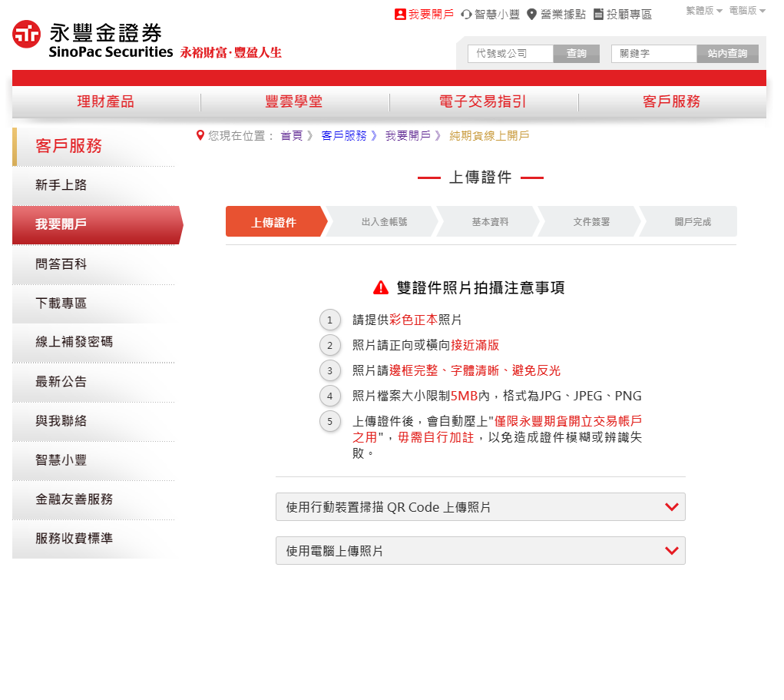The height and width of the screenshot is (700, 784).
Task: Click the 我要開戶 person icon
Action: click(401, 14)
